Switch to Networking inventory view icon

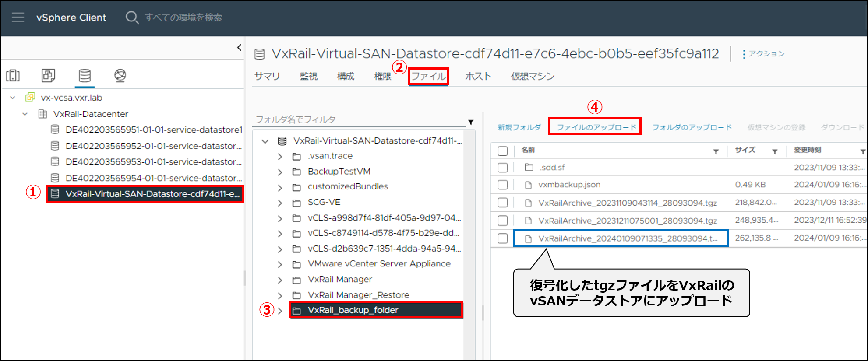(x=120, y=76)
